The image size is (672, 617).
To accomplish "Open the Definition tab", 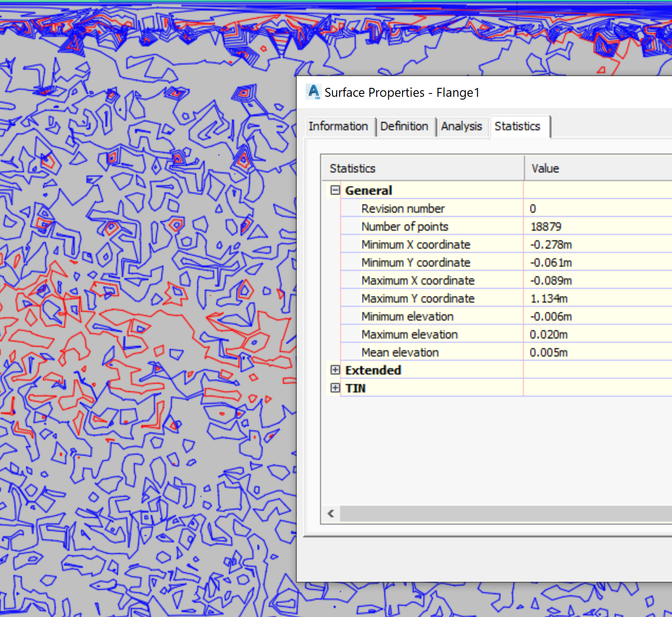I will click(x=404, y=126).
